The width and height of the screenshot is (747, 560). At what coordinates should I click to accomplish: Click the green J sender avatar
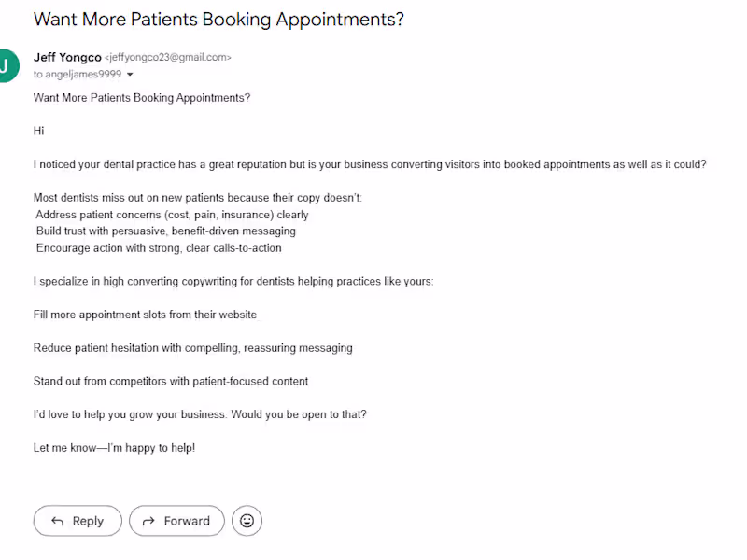(6, 65)
